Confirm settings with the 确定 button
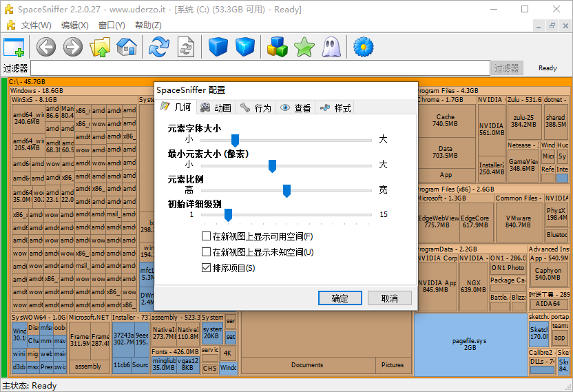This screenshot has width=573, height=392. coord(340,298)
